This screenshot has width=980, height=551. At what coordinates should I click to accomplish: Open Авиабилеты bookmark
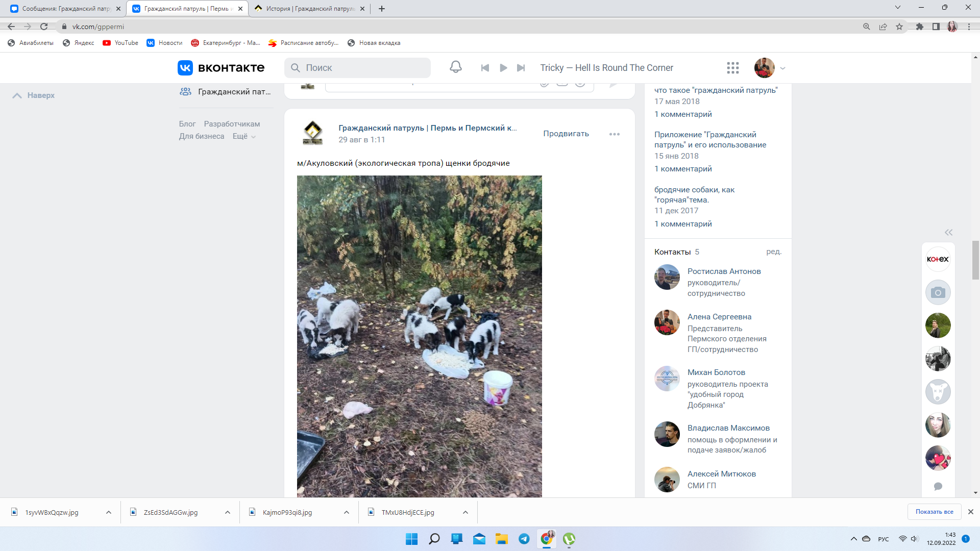tap(30, 43)
